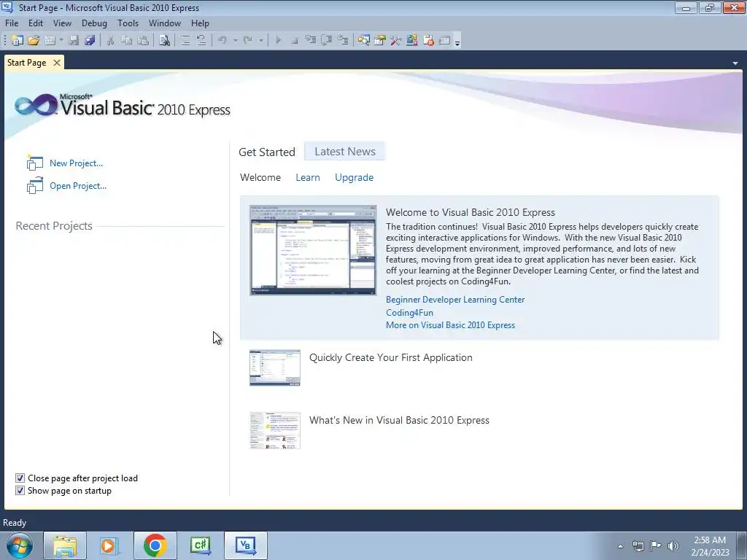Click the Step Into toolbar icon
747x560 pixels.
(x=311, y=41)
